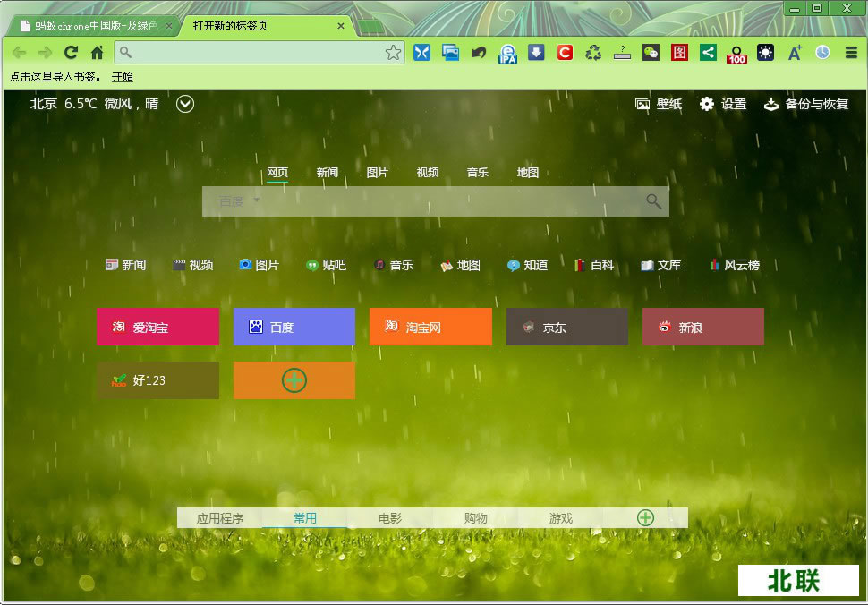Viewport: 868px width, 605px height.
Task: Select the 新闻 search category tab
Action: 327,173
